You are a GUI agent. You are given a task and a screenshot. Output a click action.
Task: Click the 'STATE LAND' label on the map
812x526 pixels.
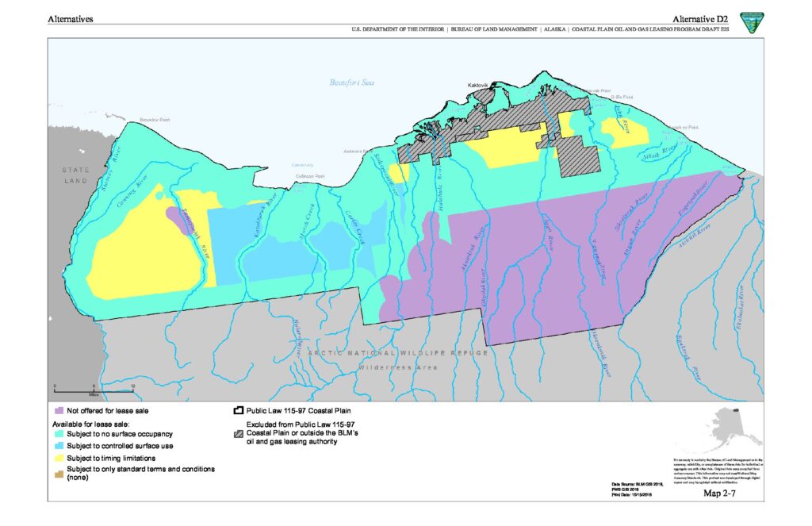click(x=78, y=175)
